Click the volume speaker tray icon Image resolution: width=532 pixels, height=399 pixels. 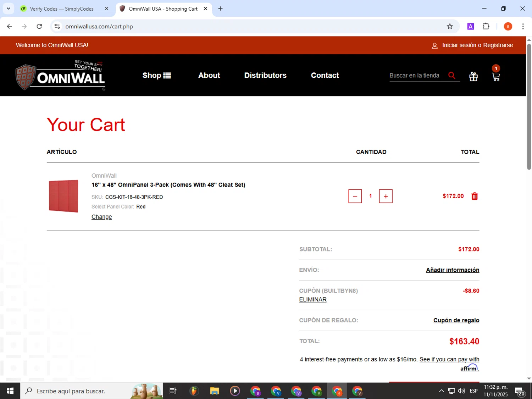click(461, 391)
